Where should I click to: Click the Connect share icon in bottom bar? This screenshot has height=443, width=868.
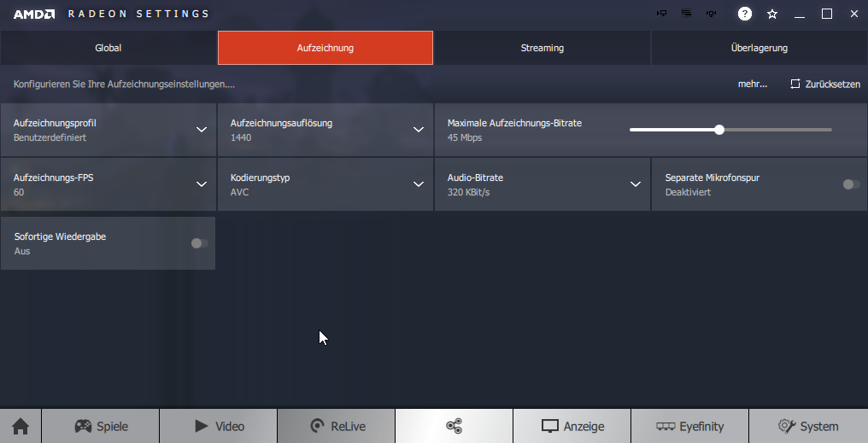455,426
